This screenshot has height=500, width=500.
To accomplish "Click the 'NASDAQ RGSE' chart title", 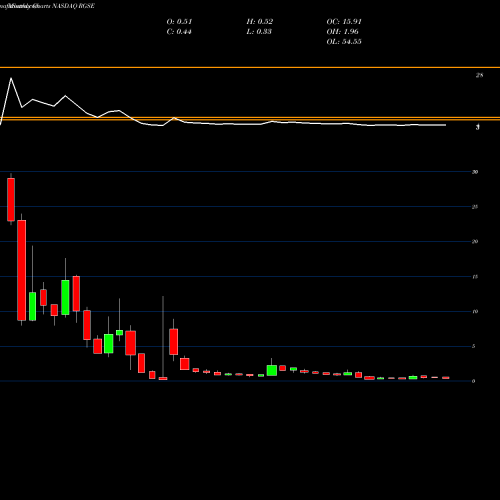I will pyautogui.click(x=74, y=6).
